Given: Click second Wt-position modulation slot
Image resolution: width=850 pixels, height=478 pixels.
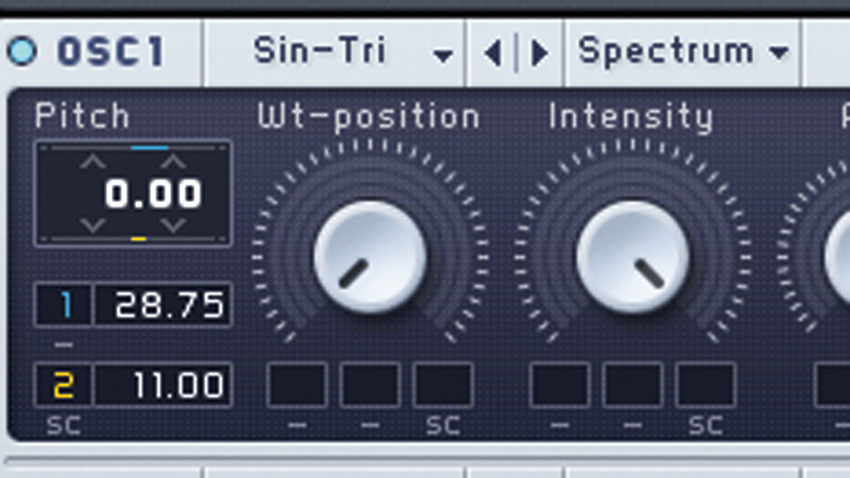Looking at the screenshot, I should pos(370,385).
